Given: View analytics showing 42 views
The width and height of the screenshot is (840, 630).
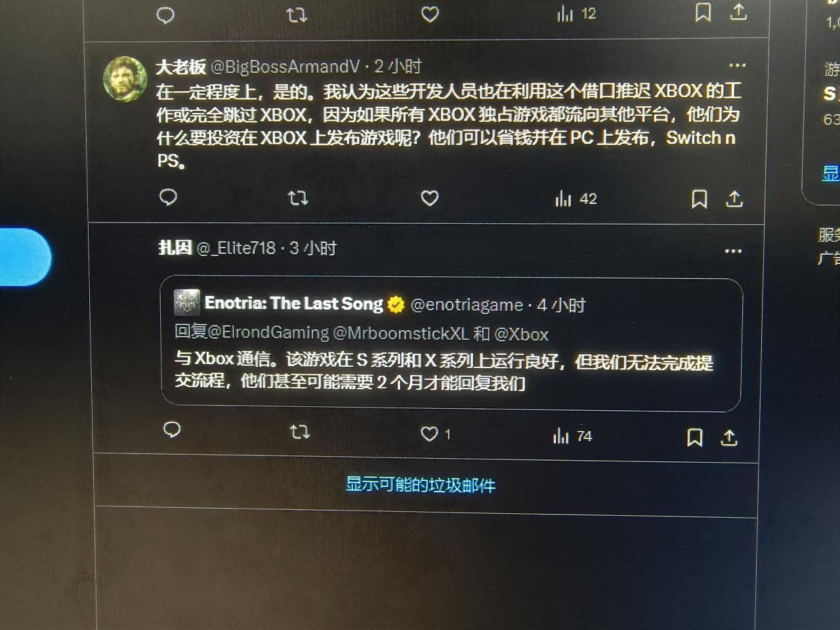Looking at the screenshot, I should click(576, 198).
